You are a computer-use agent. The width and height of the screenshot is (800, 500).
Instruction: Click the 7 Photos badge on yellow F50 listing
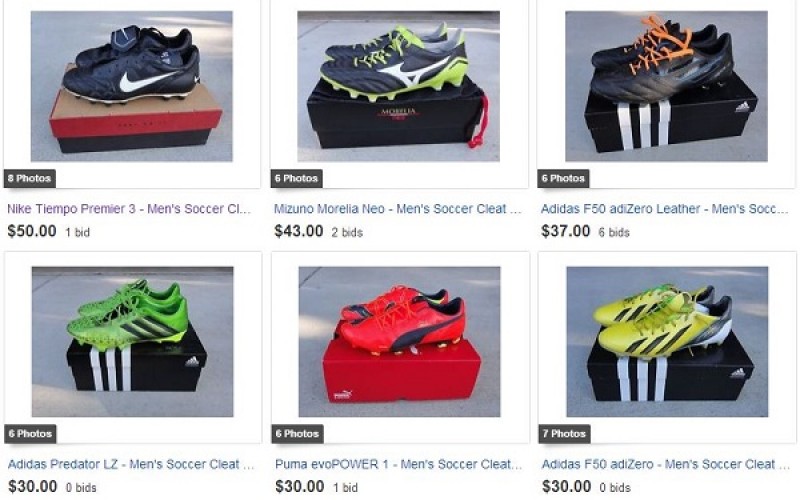564,434
